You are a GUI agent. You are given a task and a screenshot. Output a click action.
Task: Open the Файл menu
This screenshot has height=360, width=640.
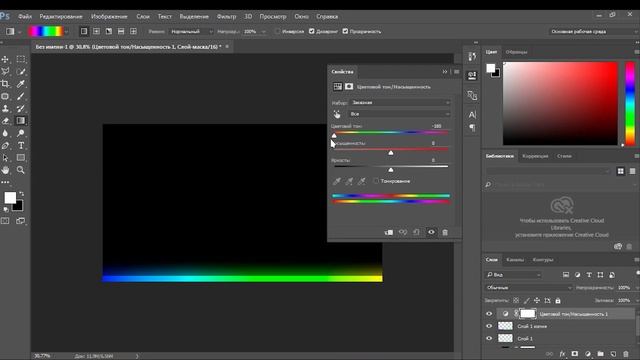[25, 17]
